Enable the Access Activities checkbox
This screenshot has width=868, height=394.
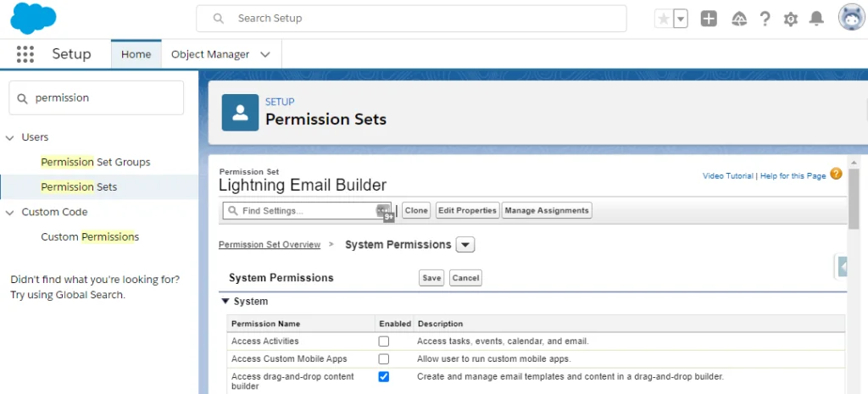[x=384, y=341]
